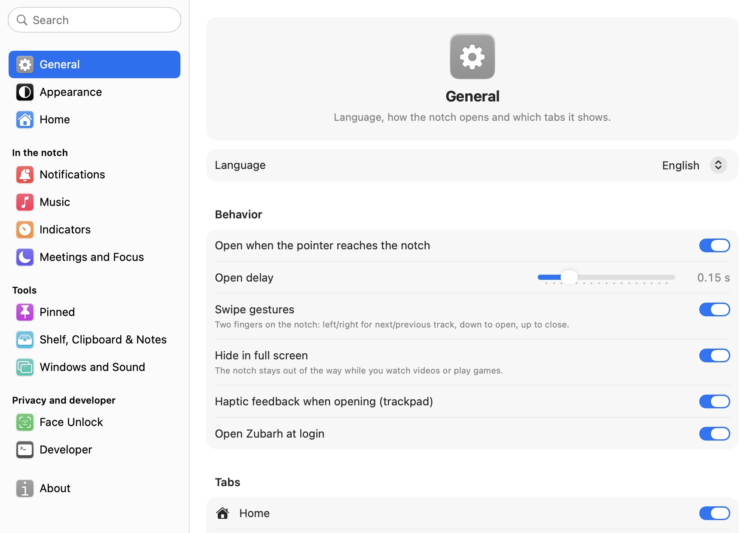Click the Behavior section heading

(238, 214)
